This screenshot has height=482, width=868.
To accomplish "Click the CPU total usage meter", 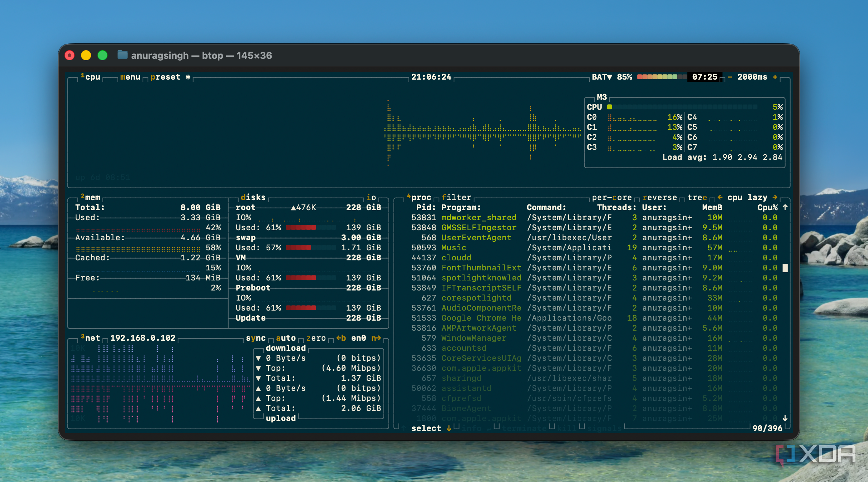I will pos(682,107).
